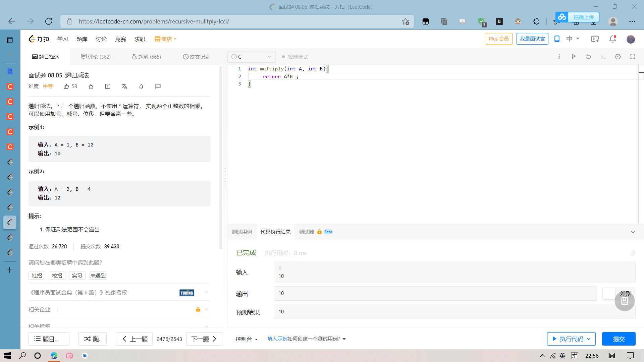
Task: Open the 调试器 debugger tab
Action: [x=316, y=232]
